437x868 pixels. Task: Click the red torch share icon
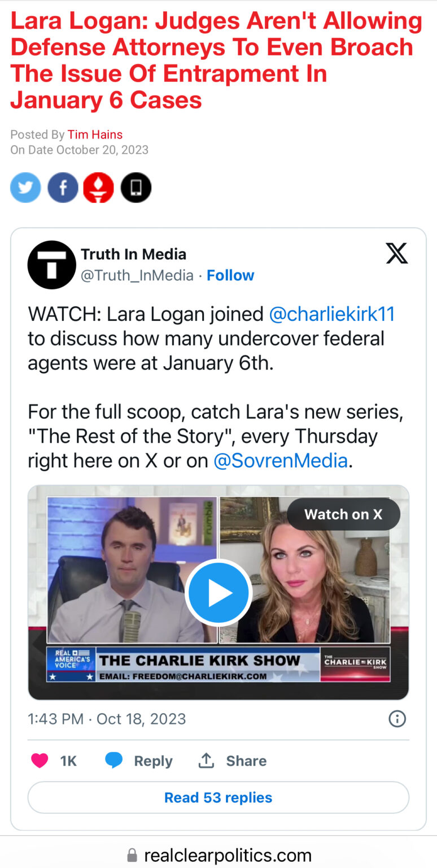click(99, 188)
